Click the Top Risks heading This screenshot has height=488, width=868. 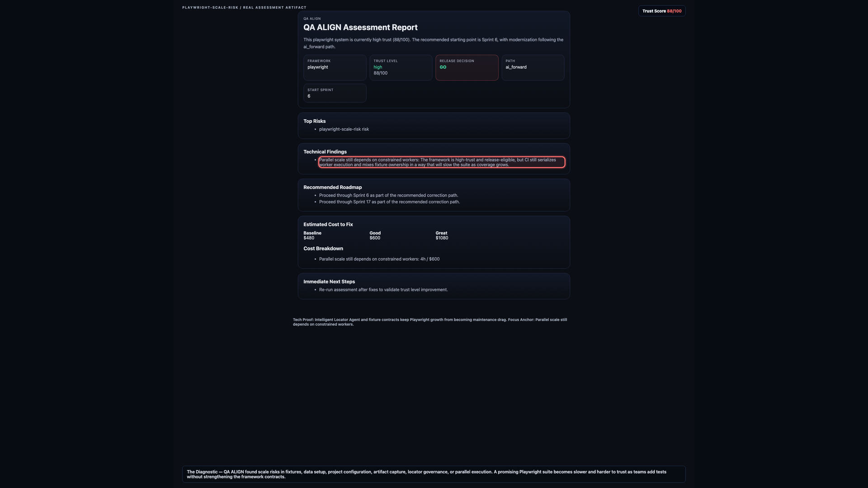[314, 121]
